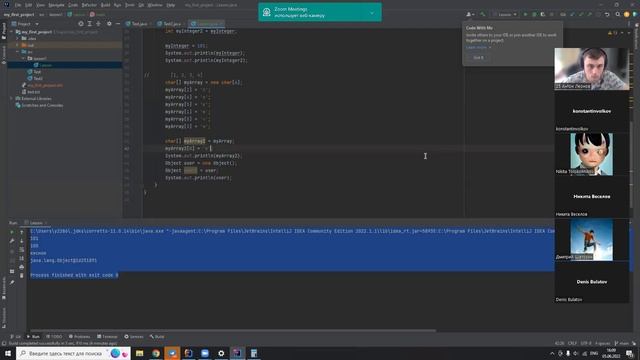Collapse the lesson1 package node
Image resolution: width=640 pixels, height=360 pixels.
coord(23,58)
